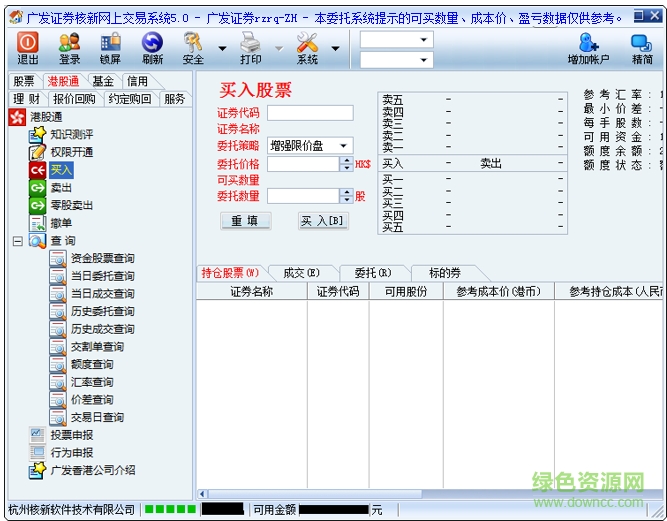The image size is (667, 521).
Task: Click the horizontal scrollbar left arrow
Action: point(202,494)
